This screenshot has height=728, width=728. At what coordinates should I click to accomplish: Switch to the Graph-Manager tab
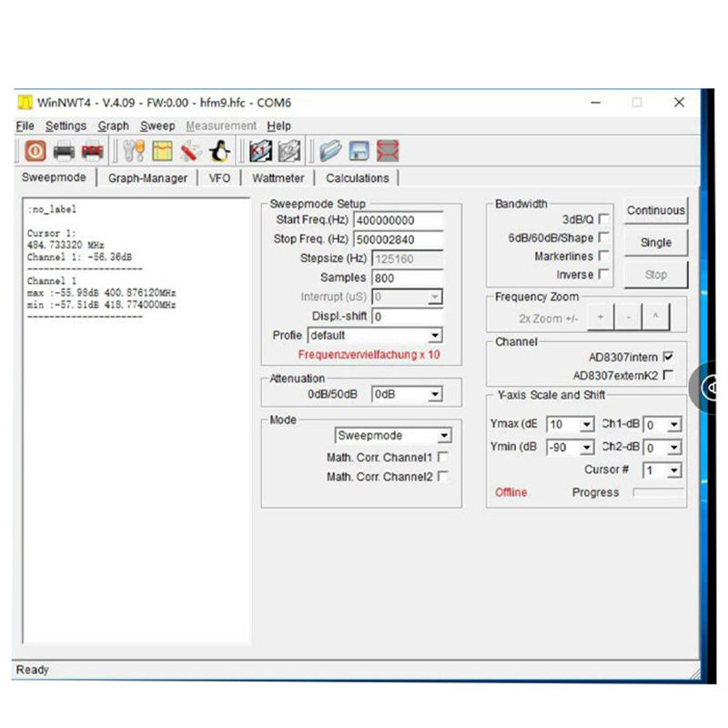click(x=147, y=178)
